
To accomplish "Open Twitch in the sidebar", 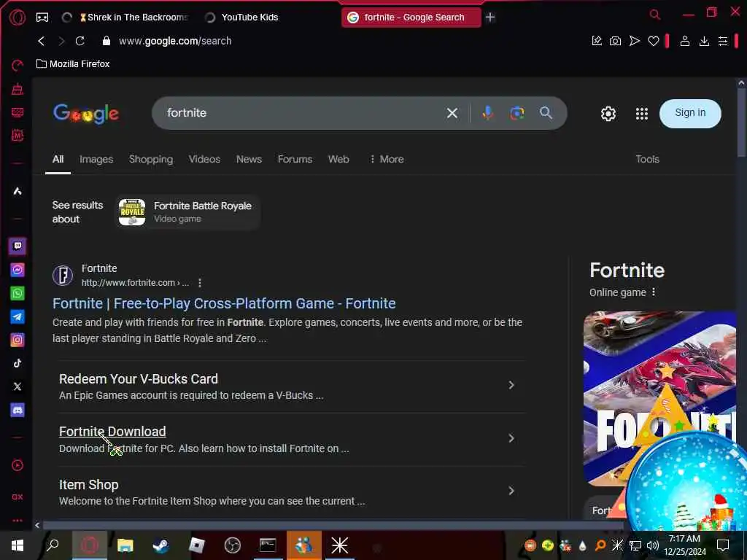I will click(x=18, y=246).
